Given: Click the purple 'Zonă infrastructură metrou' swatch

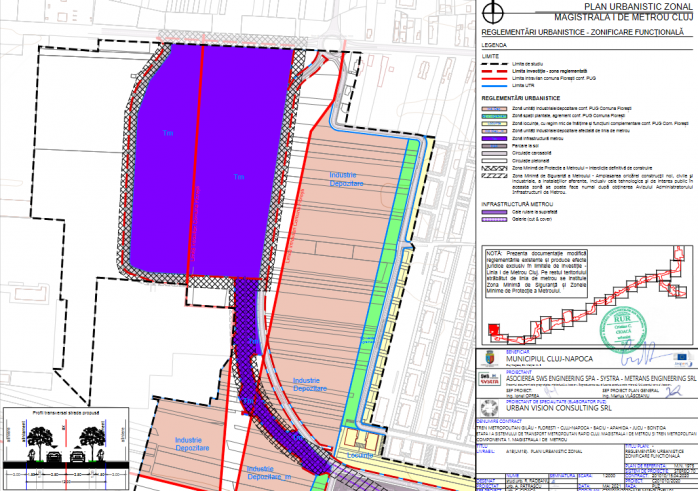Looking at the screenshot, I should [x=494, y=138].
